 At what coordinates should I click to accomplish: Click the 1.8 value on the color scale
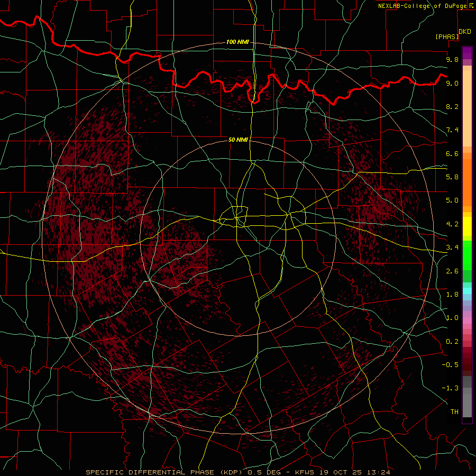[452, 295]
